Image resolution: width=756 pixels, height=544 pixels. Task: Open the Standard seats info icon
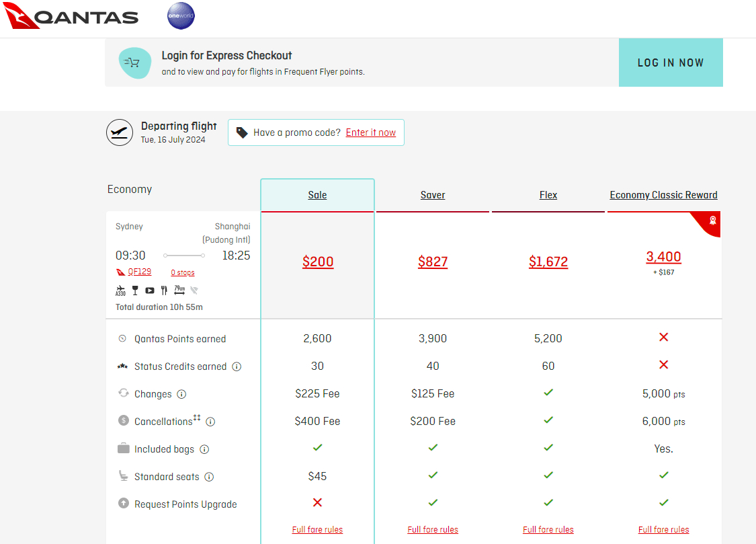(209, 477)
